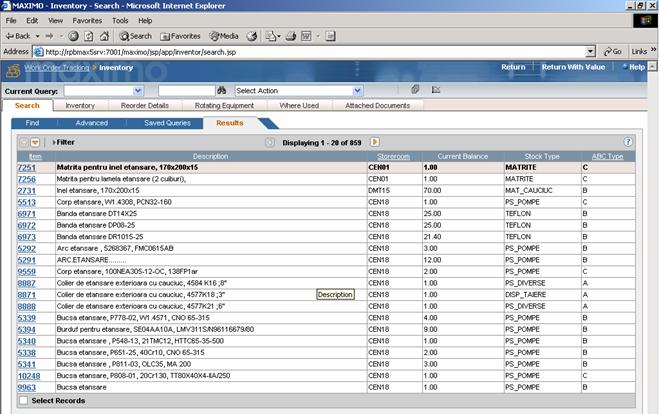The height and width of the screenshot is (414, 659).
Task: Open the Select Action dropdown
Action: pyautogui.click(x=357, y=91)
